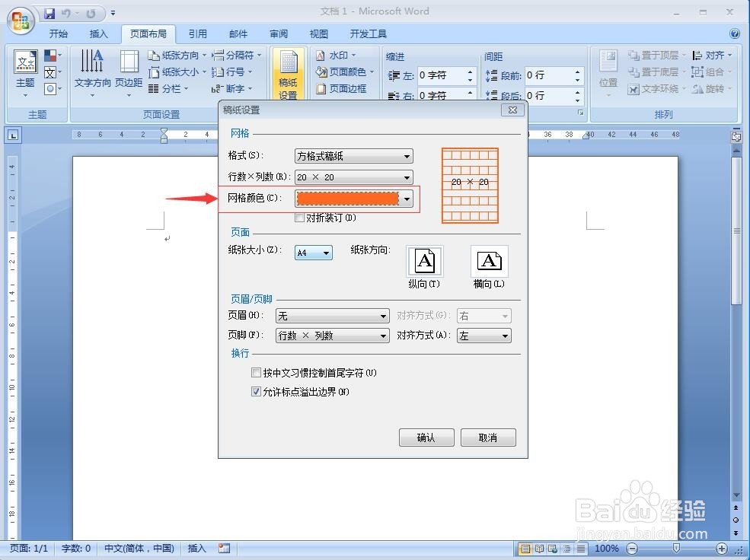This screenshot has height=560, width=750.
Task: Open Paper Size (纸张大小) option
Action: pos(177,72)
